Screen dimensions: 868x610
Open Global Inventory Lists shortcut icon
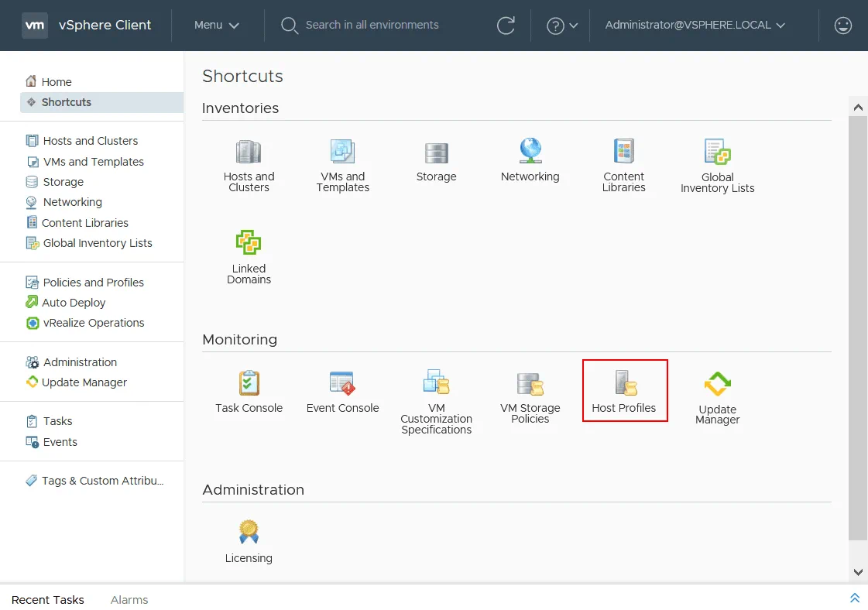point(717,152)
